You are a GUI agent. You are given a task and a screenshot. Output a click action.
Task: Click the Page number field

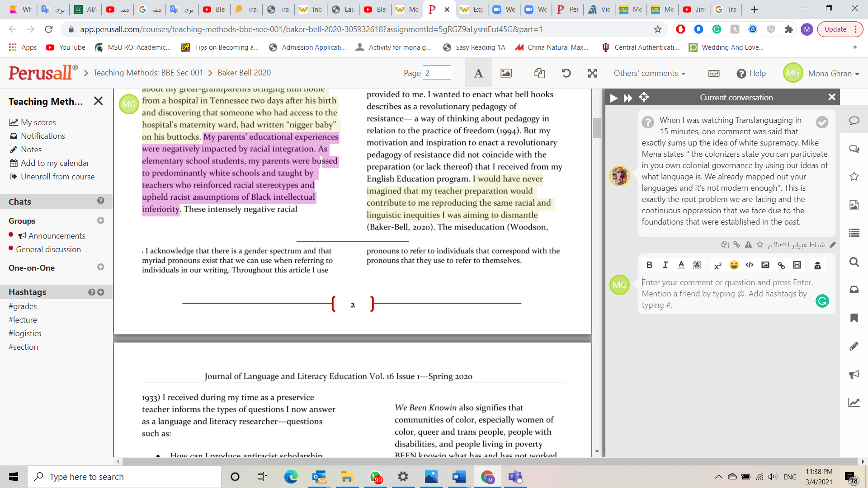coord(437,73)
